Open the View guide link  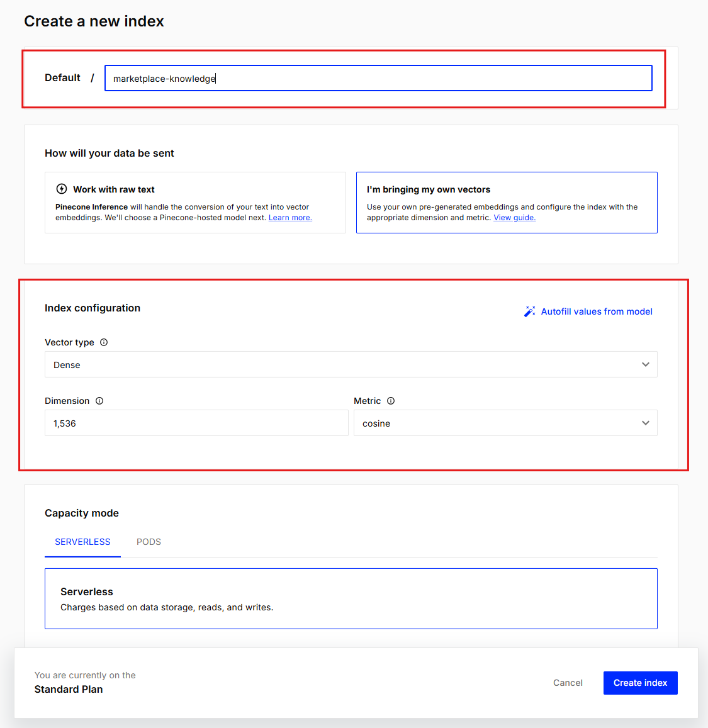point(514,218)
